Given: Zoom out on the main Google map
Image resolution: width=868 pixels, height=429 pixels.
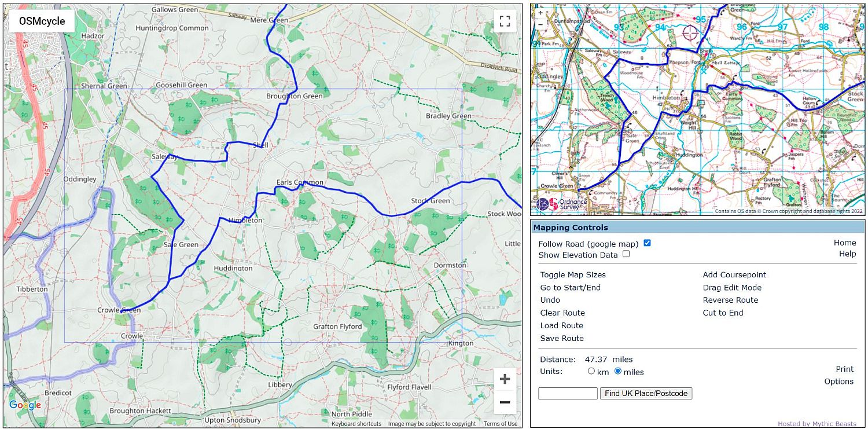Looking at the screenshot, I should point(505,402).
